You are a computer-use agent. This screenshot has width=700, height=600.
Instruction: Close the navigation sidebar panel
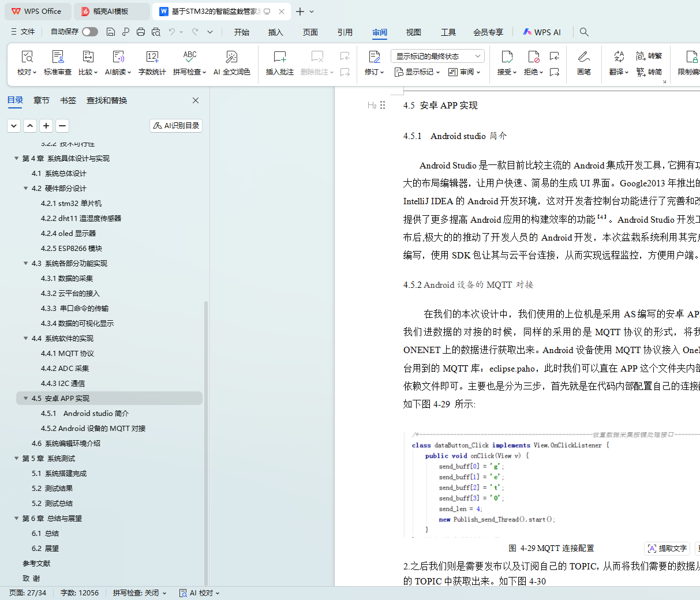click(196, 100)
